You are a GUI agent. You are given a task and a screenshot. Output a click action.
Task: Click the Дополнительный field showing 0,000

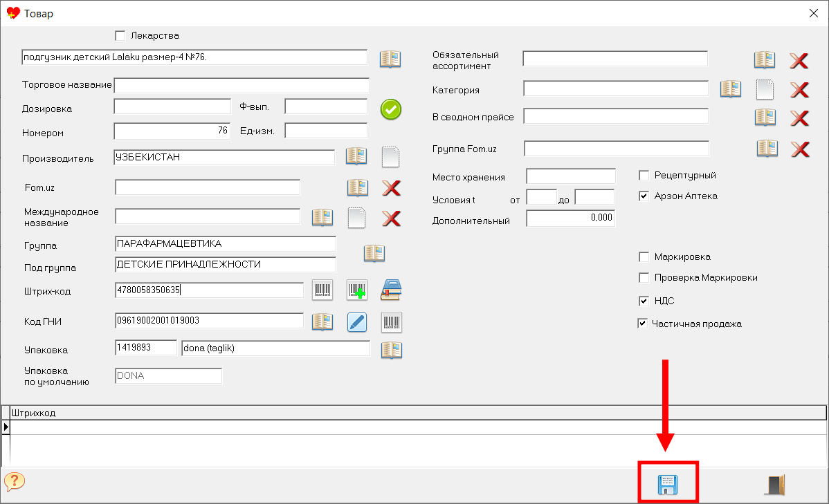(x=571, y=218)
